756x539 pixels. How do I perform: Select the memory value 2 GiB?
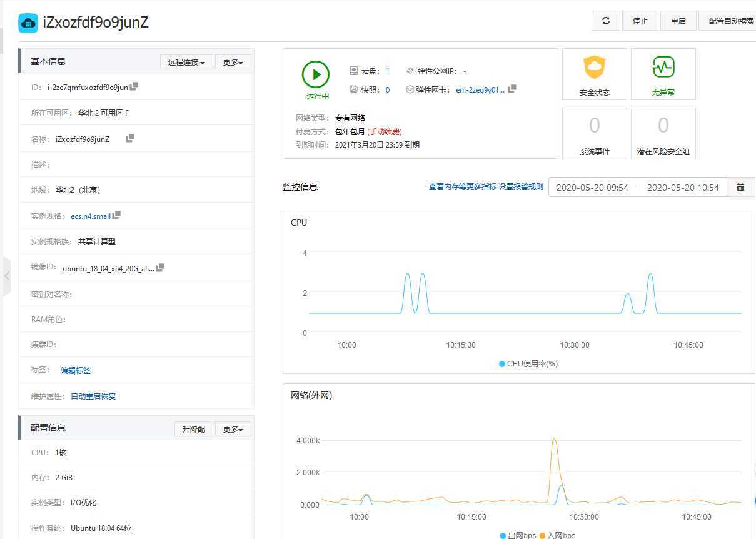(64, 477)
